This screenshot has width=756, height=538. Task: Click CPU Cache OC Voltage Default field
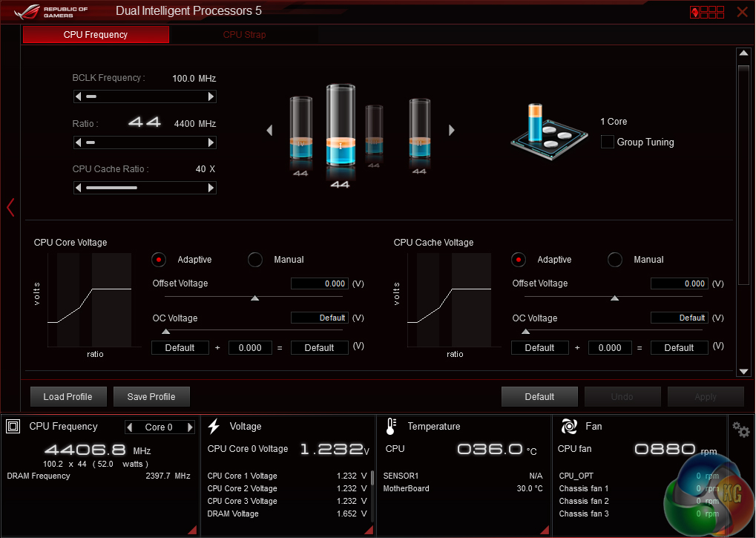[680, 318]
